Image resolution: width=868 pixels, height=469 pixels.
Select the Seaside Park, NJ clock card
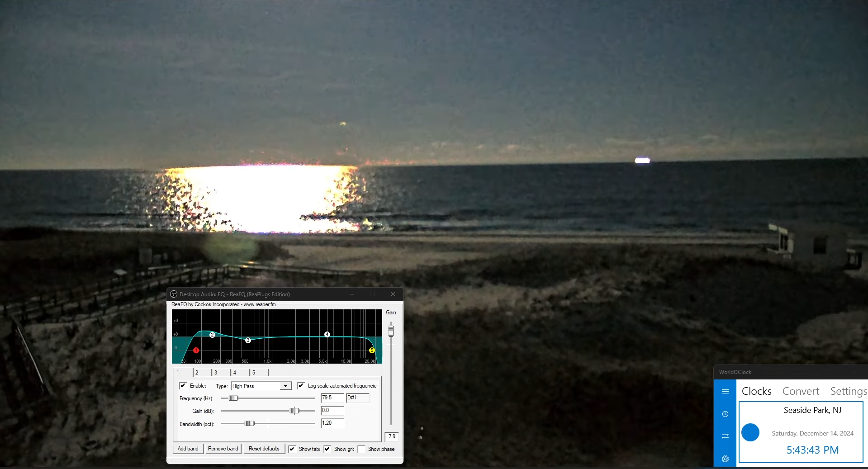click(x=801, y=432)
